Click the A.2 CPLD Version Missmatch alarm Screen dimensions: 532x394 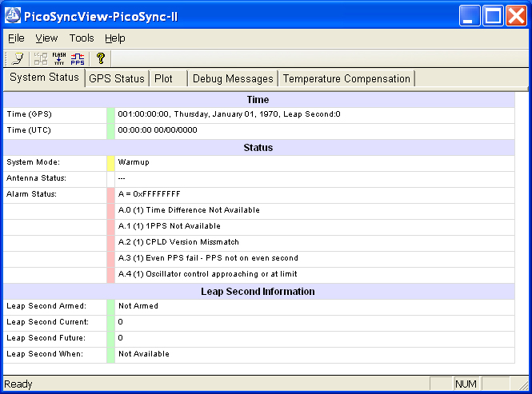pos(178,242)
